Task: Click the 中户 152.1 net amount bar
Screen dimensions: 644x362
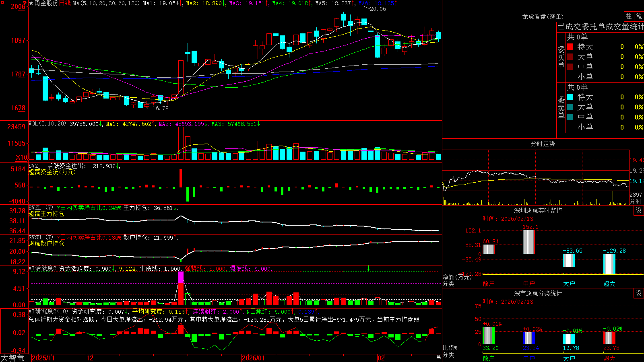Action: pyautogui.click(x=529, y=242)
